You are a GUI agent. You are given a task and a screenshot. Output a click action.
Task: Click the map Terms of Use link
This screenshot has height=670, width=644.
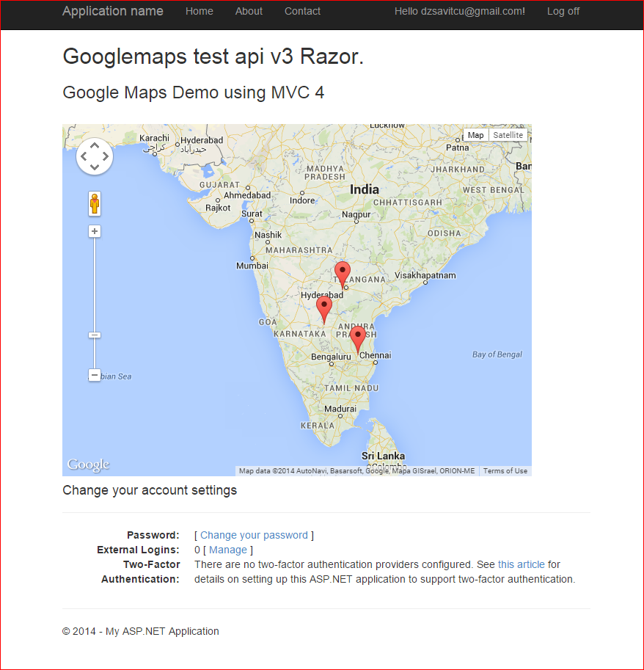coord(505,470)
